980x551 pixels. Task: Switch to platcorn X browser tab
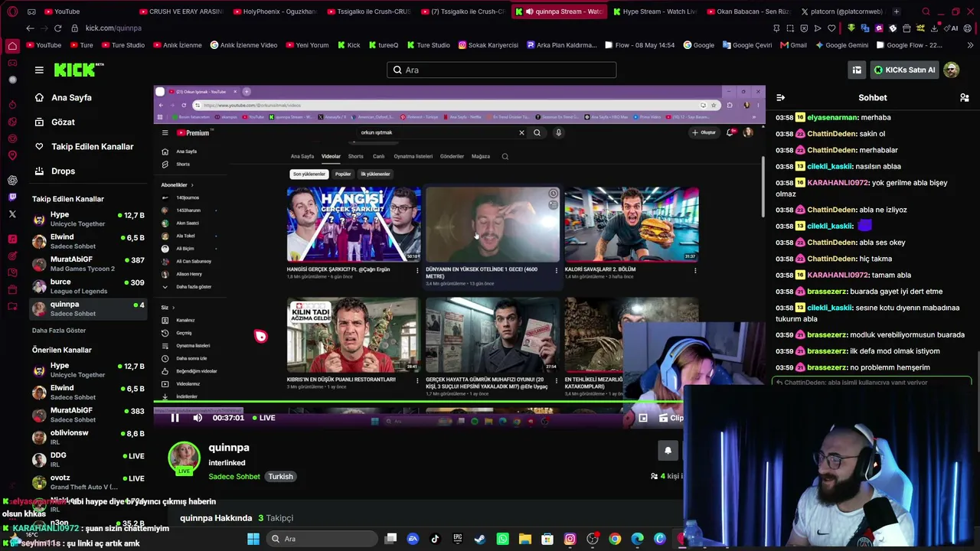point(841,11)
